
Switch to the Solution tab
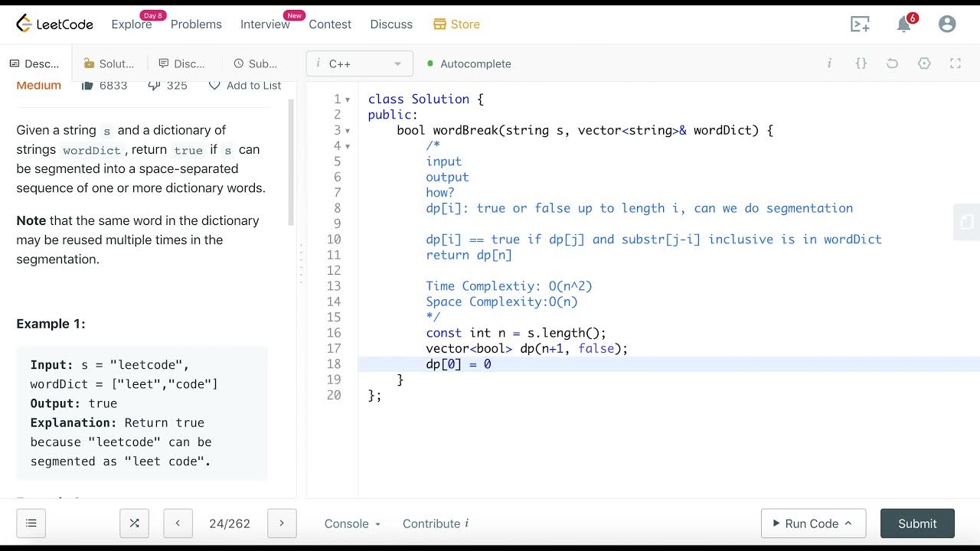[x=109, y=64]
